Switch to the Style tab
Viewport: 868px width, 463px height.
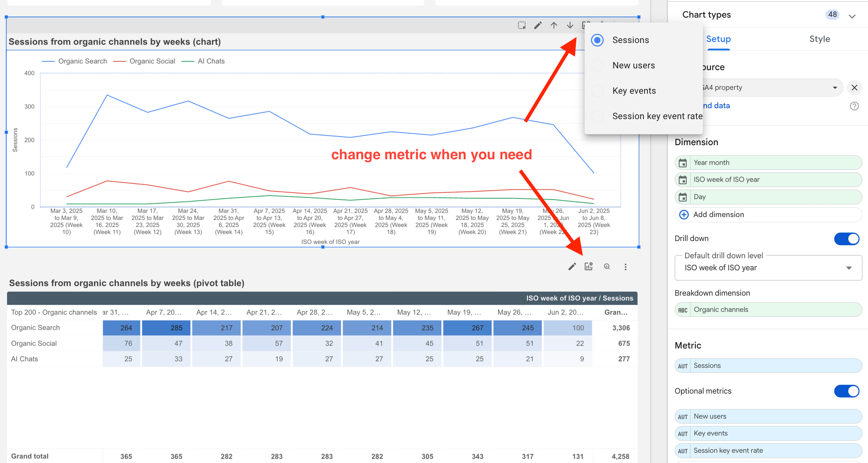[x=819, y=39]
